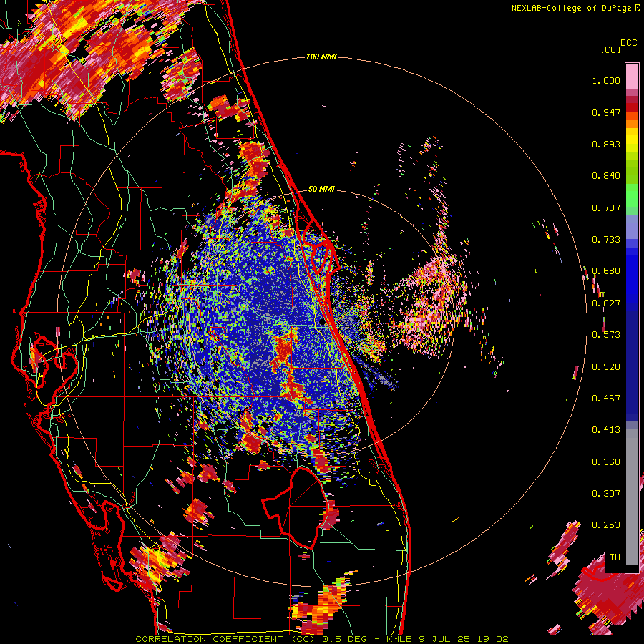Click the TH threshold label
644x644 pixels.
coord(615,557)
